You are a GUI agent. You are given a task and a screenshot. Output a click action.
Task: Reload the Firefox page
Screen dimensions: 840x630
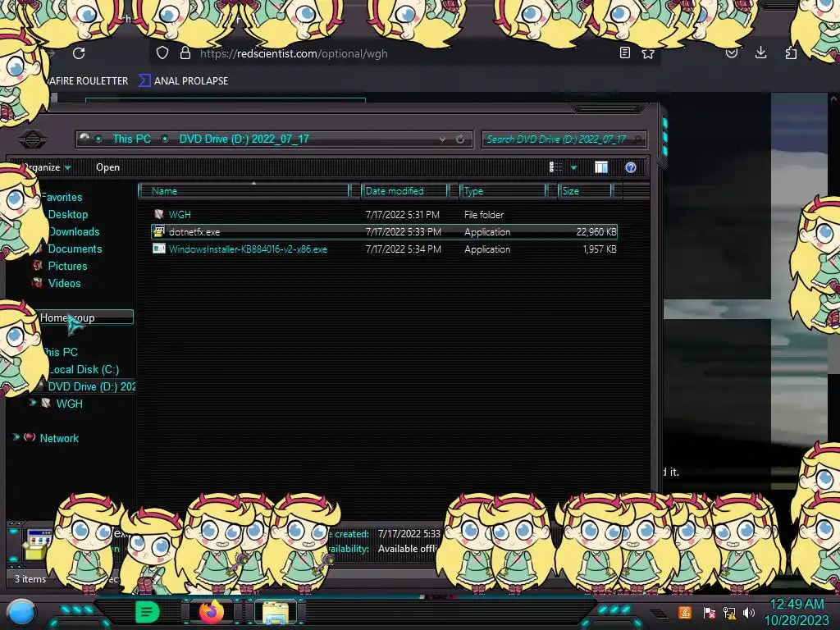pos(79,53)
